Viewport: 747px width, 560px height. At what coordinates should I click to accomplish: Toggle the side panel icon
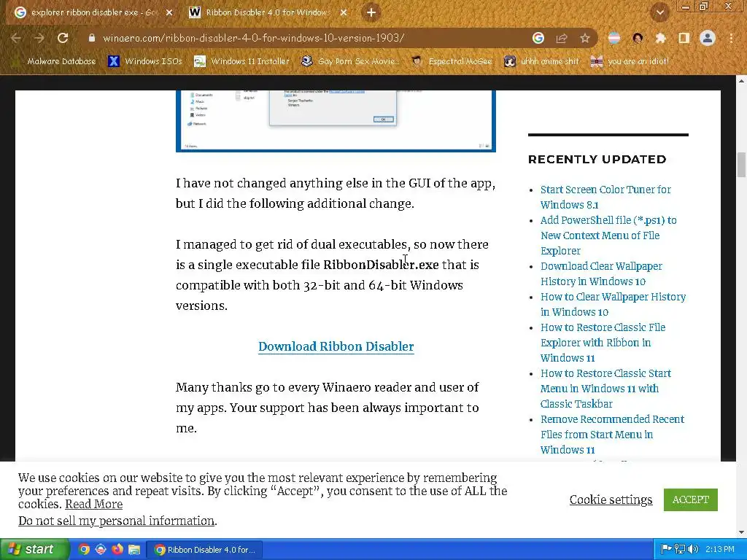(x=684, y=38)
